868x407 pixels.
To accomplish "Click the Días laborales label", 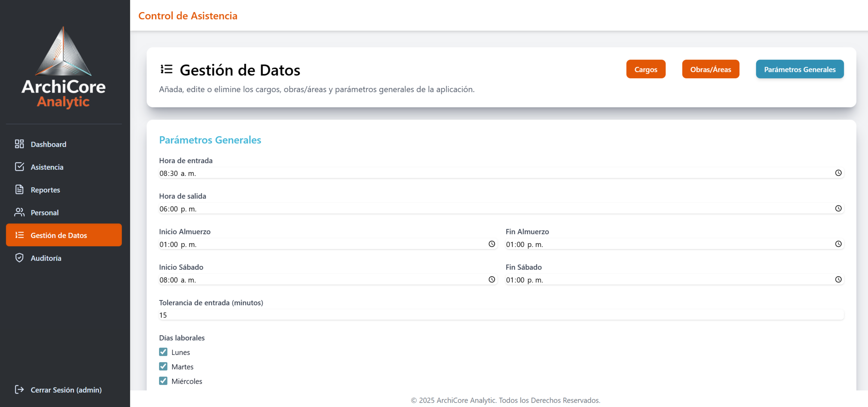I will [x=182, y=338].
